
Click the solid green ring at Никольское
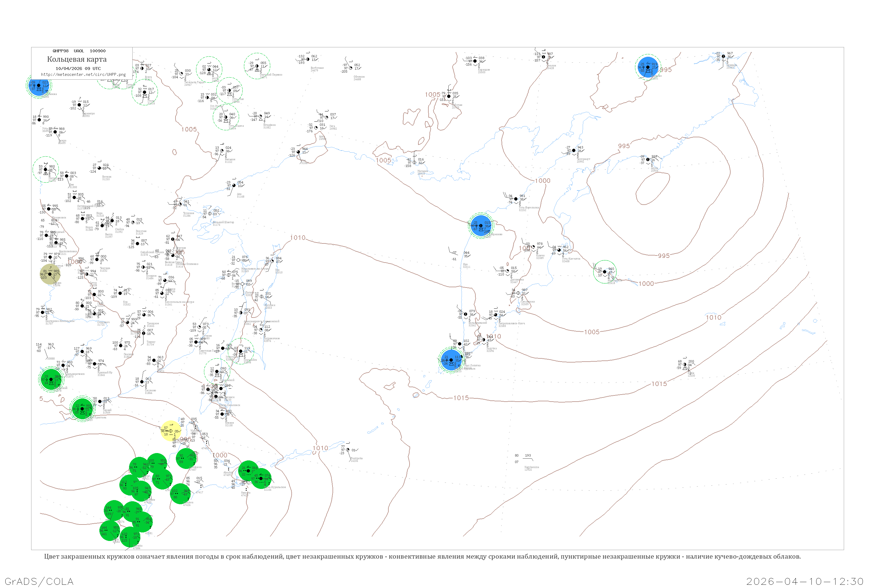tap(604, 272)
